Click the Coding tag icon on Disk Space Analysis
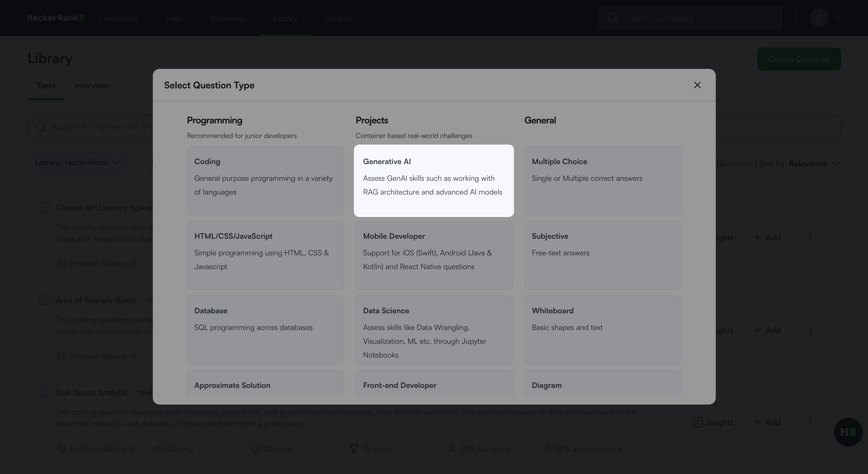This screenshot has width=868, height=474. [x=159, y=448]
